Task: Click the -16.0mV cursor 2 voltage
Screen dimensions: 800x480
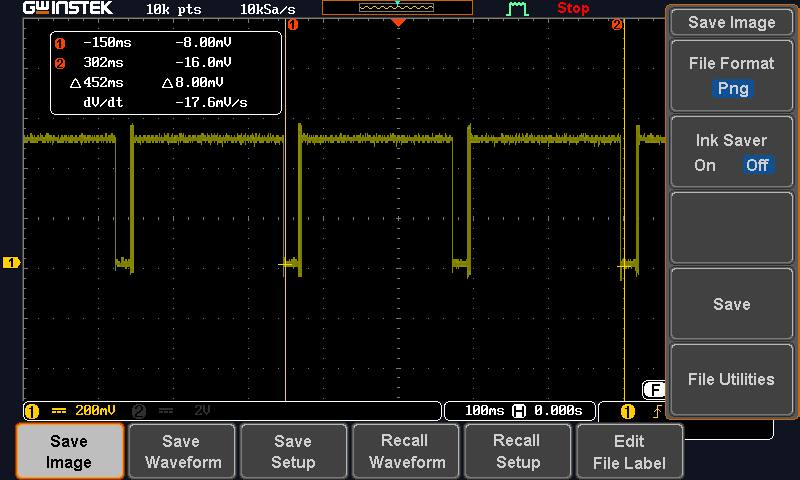Action: click(x=203, y=62)
